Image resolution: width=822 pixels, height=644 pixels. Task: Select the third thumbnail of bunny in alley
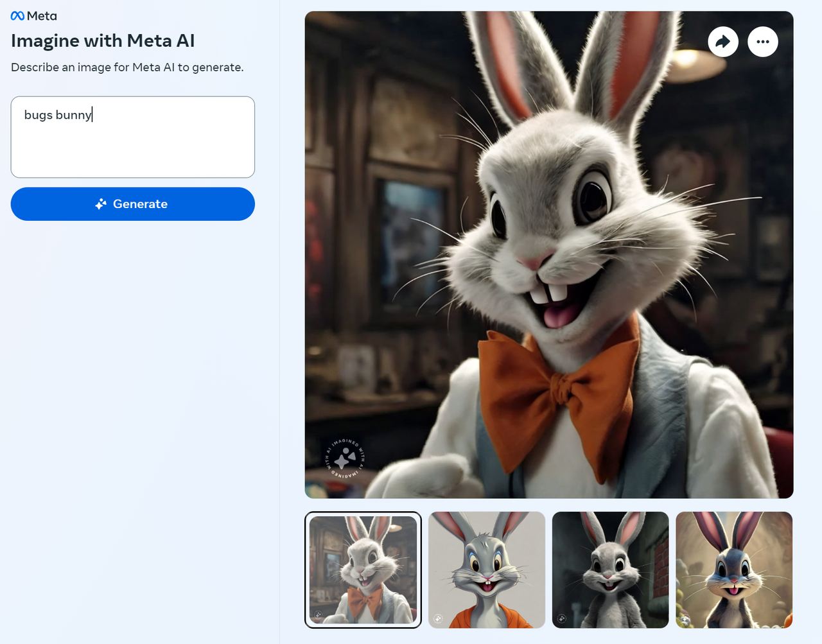coord(611,570)
